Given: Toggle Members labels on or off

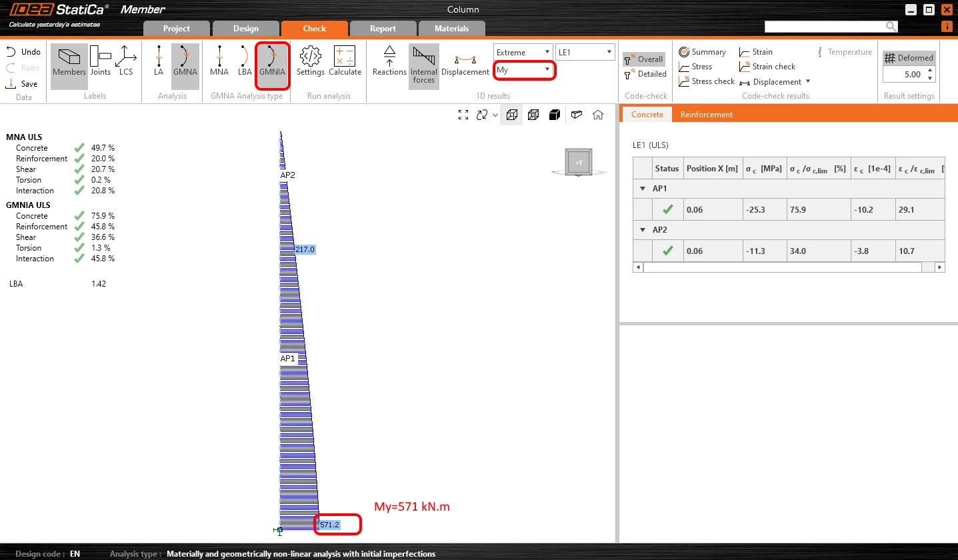Looking at the screenshot, I should 69,66.
